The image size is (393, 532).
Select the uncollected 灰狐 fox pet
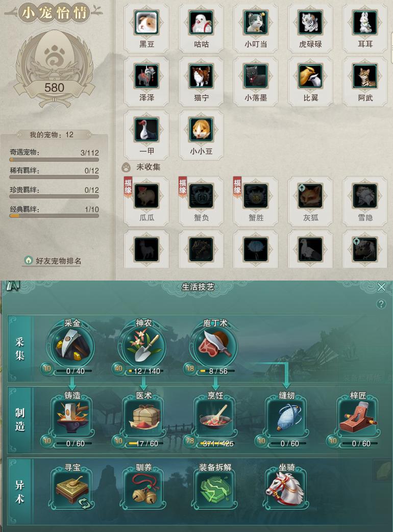310,196
